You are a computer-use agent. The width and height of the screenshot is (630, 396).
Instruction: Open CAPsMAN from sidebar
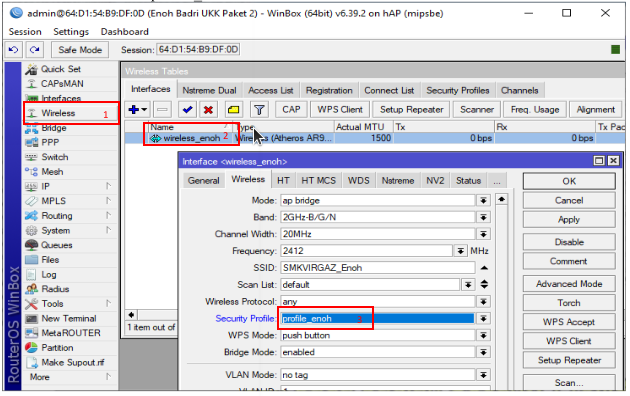point(62,84)
